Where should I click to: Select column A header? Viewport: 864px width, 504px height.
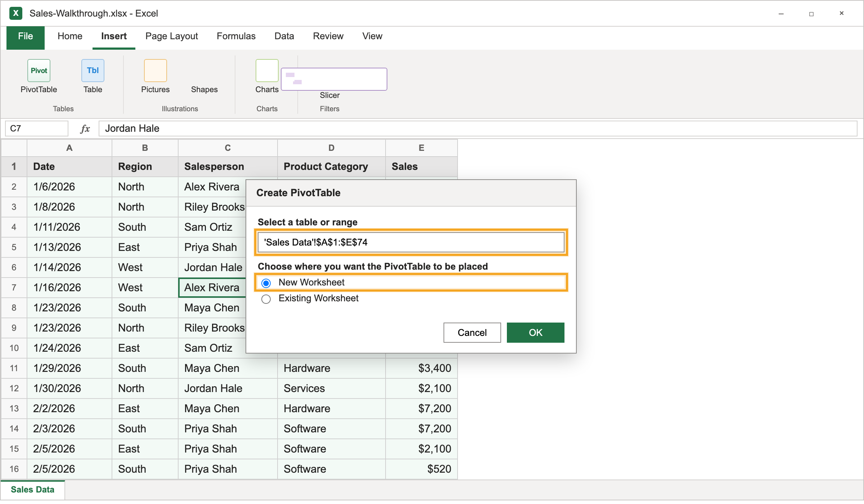[69, 148]
